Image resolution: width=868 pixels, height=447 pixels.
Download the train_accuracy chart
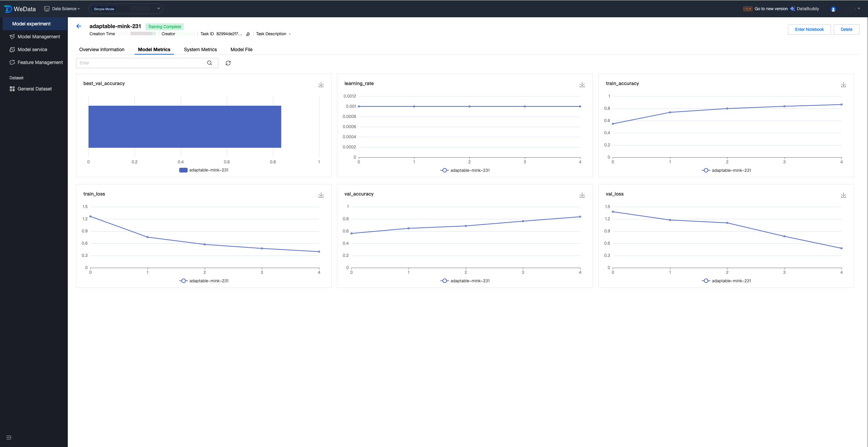[x=843, y=85]
